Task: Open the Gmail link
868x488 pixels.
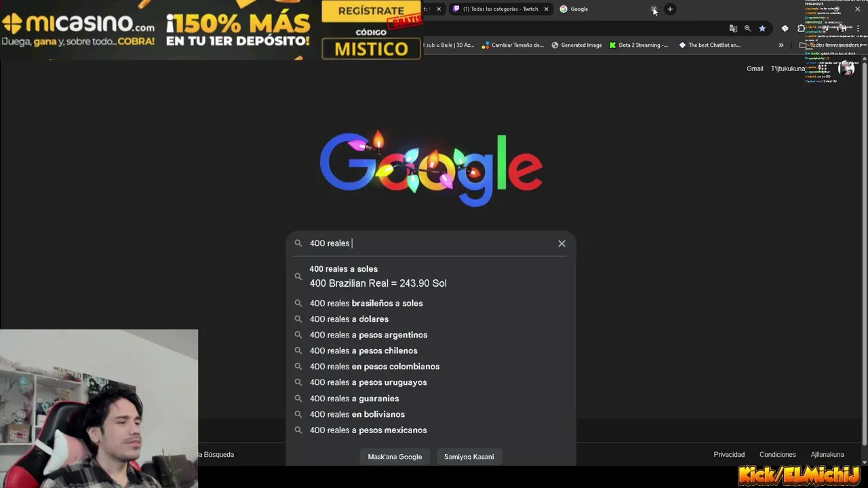Action: 755,68
